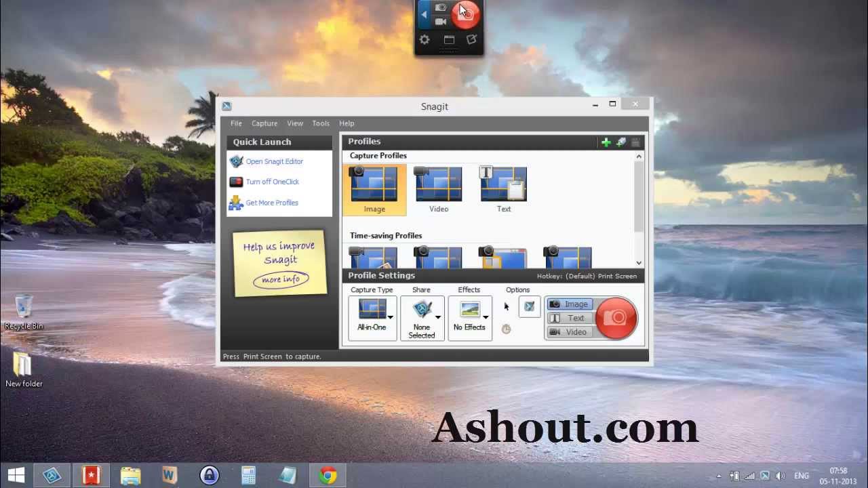The width and height of the screenshot is (868, 488).
Task: Click the third Time-saving profile thumbnail
Action: 502,258
